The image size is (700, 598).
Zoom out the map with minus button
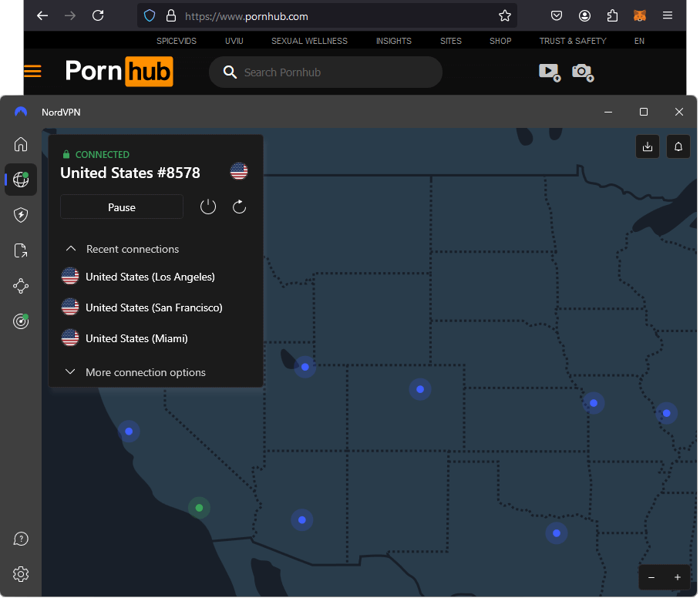tap(651, 577)
